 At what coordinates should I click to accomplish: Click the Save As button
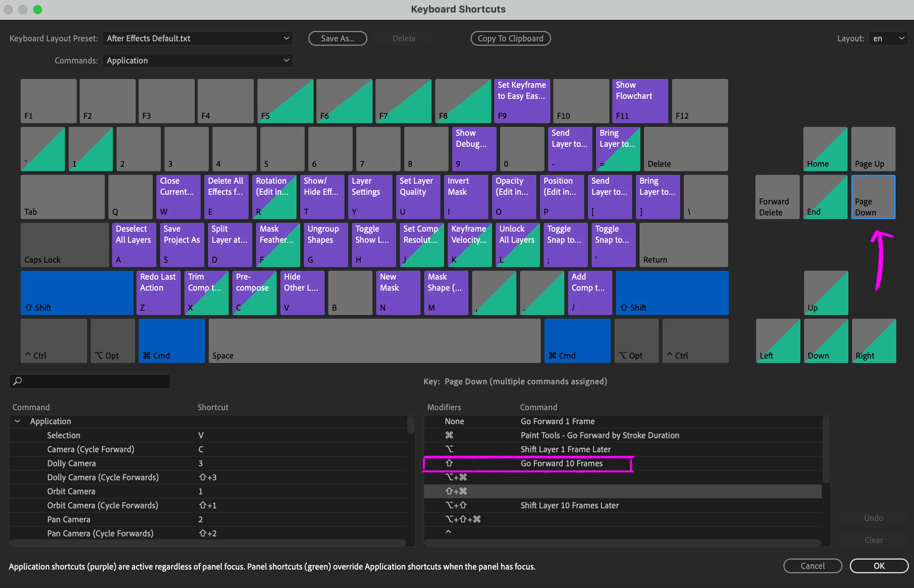[x=337, y=38]
